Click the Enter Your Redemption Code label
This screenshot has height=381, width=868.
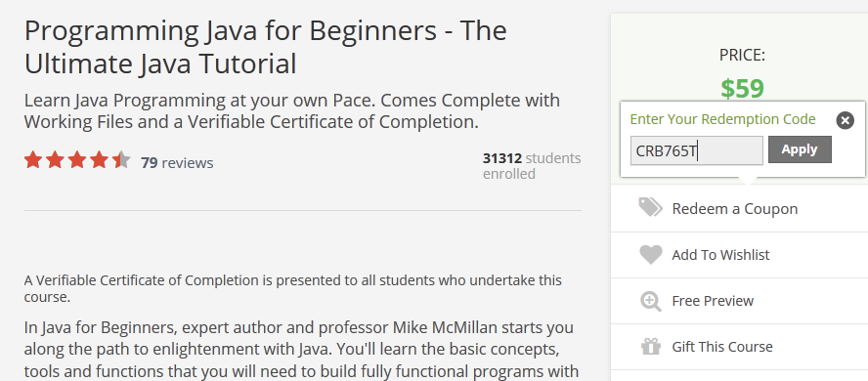click(x=722, y=119)
